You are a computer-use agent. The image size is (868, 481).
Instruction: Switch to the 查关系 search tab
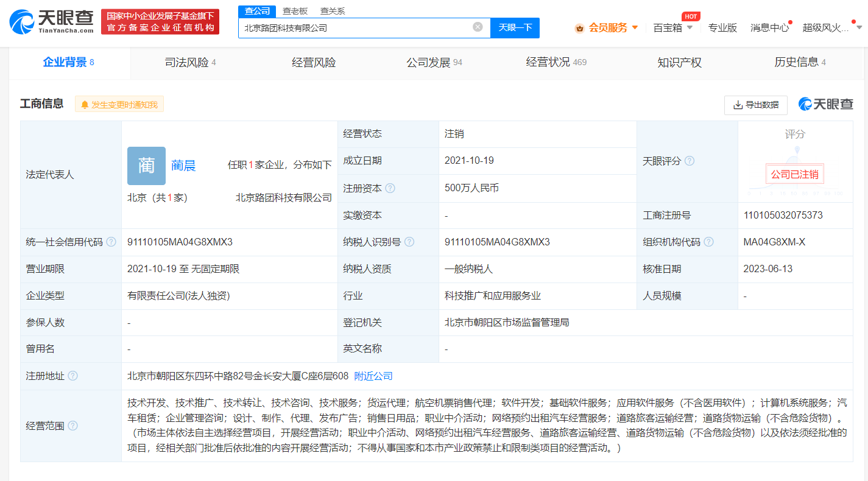pyautogui.click(x=333, y=11)
